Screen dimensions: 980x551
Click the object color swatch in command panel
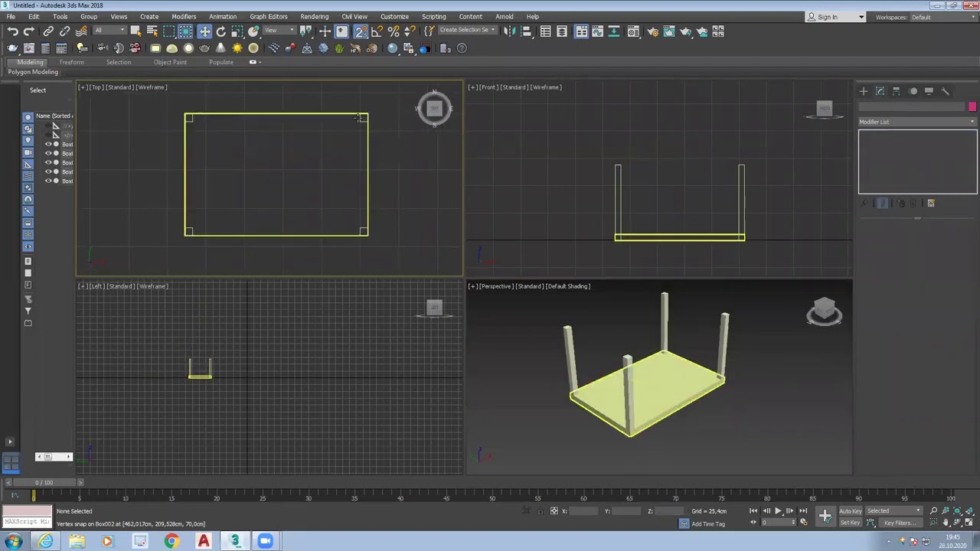[x=972, y=106]
